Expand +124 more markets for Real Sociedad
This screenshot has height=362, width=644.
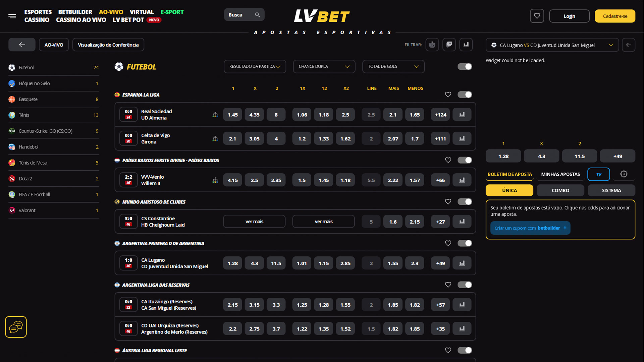(x=440, y=115)
